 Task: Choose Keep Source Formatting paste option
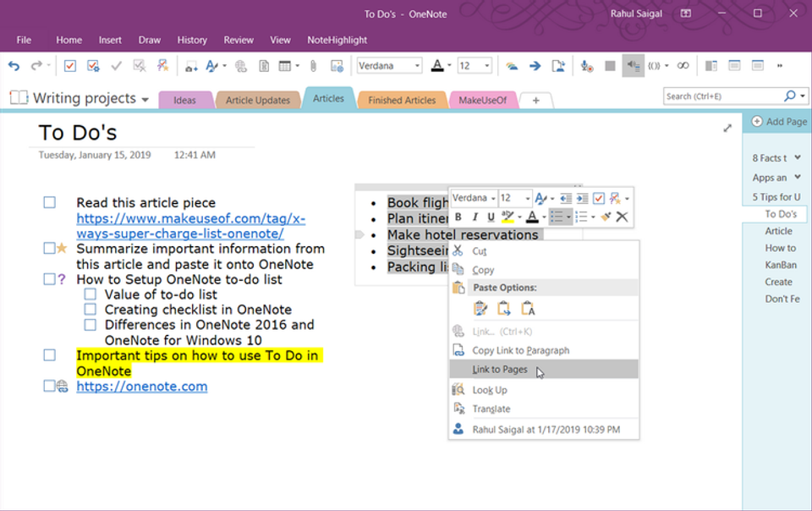pyautogui.click(x=480, y=309)
